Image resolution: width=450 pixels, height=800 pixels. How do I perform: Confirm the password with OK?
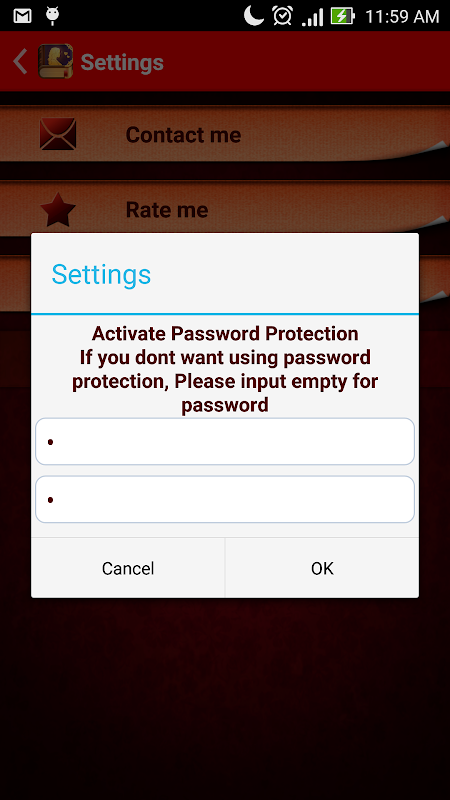tap(322, 568)
